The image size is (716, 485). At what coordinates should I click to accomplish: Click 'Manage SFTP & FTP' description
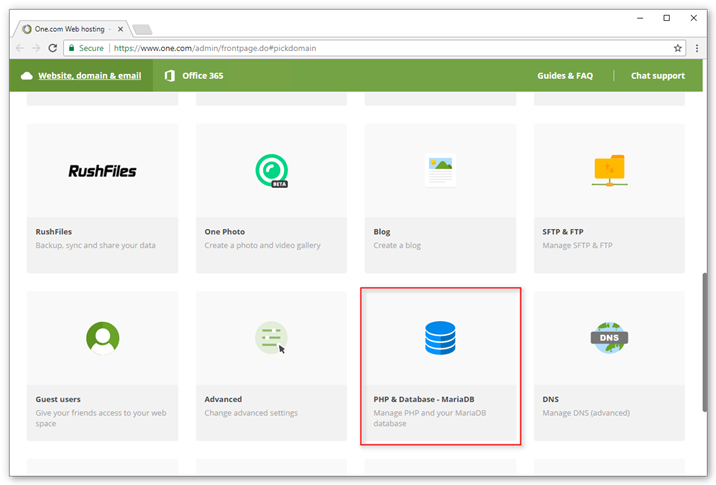577,245
